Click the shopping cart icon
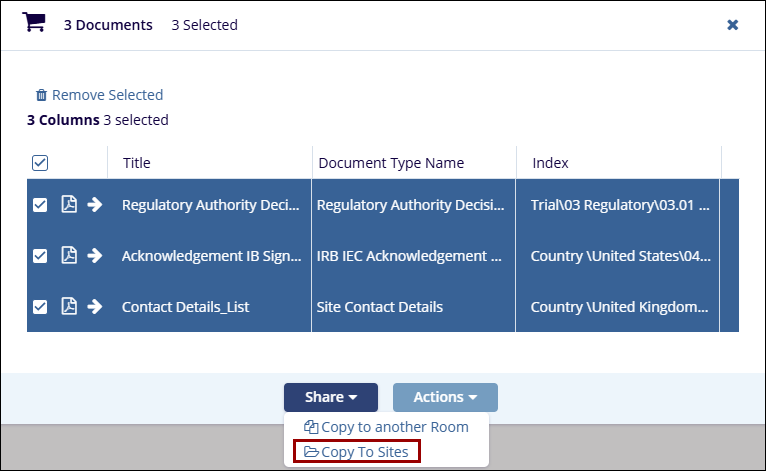This screenshot has height=471, width=766. click(34, 23)
